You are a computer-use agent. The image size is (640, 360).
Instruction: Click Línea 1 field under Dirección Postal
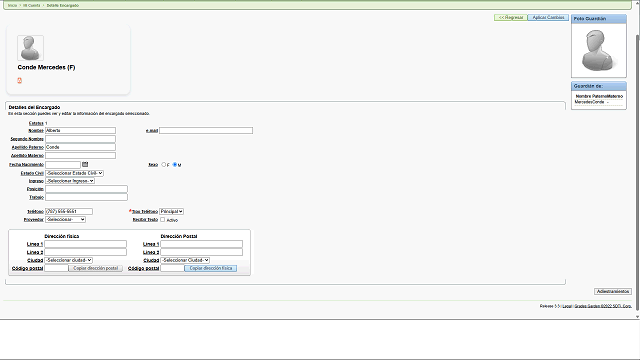[x=202, y=244]
